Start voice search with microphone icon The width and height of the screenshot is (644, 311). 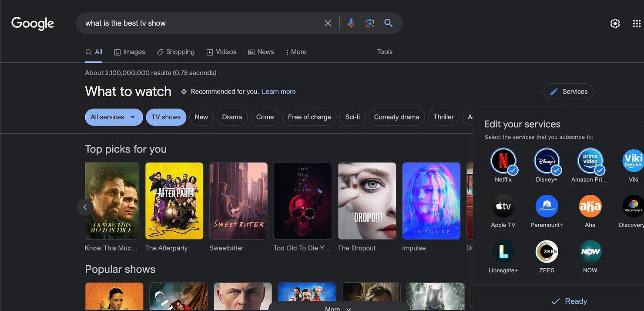pos(351,23)
